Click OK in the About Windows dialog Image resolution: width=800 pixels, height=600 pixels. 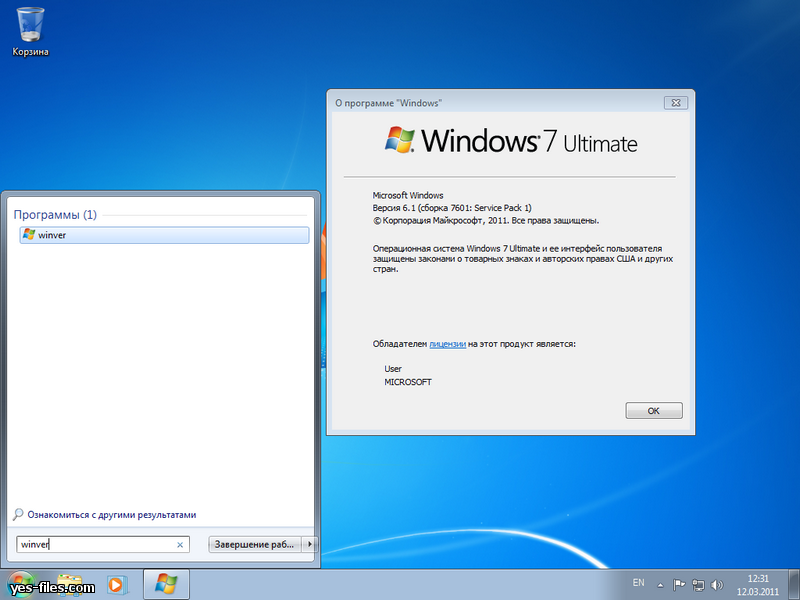click(x=654, y=411)
